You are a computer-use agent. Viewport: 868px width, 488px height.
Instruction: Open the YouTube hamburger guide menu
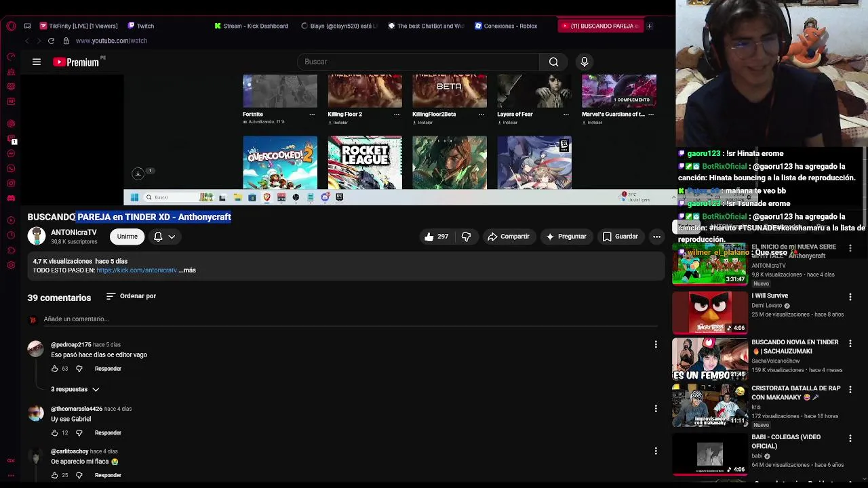[37, 62]
